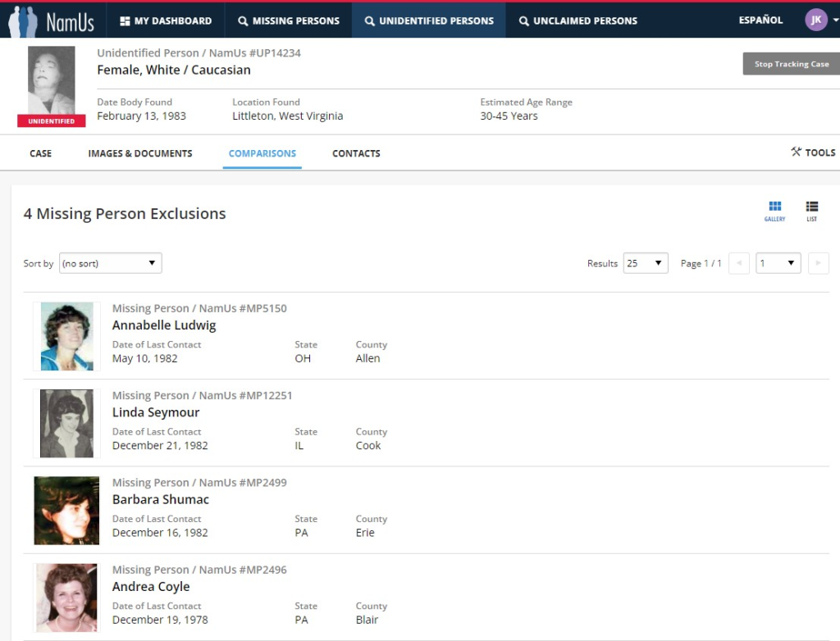Open Unclaimed Persons search
The image size is (840, 641).
(x=577, y=20)
